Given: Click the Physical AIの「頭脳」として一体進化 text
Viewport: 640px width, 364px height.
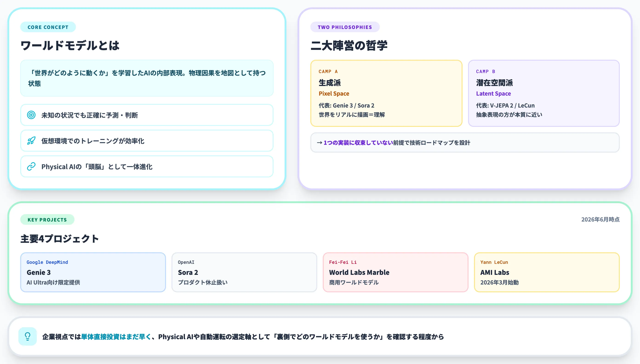Looking at the screenshot, I should (x=97, y=167).
